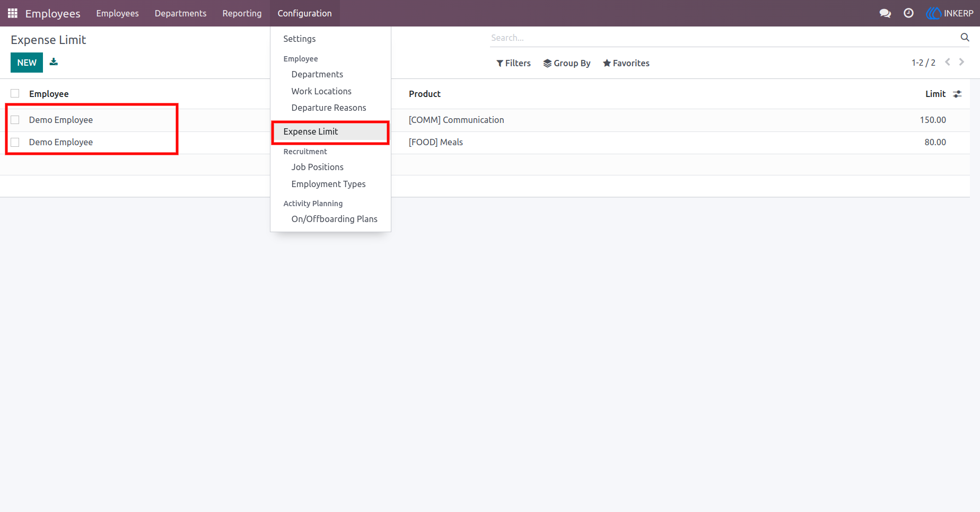Open the Reporting top menu

pyautogui.click(x=242, y=13)
